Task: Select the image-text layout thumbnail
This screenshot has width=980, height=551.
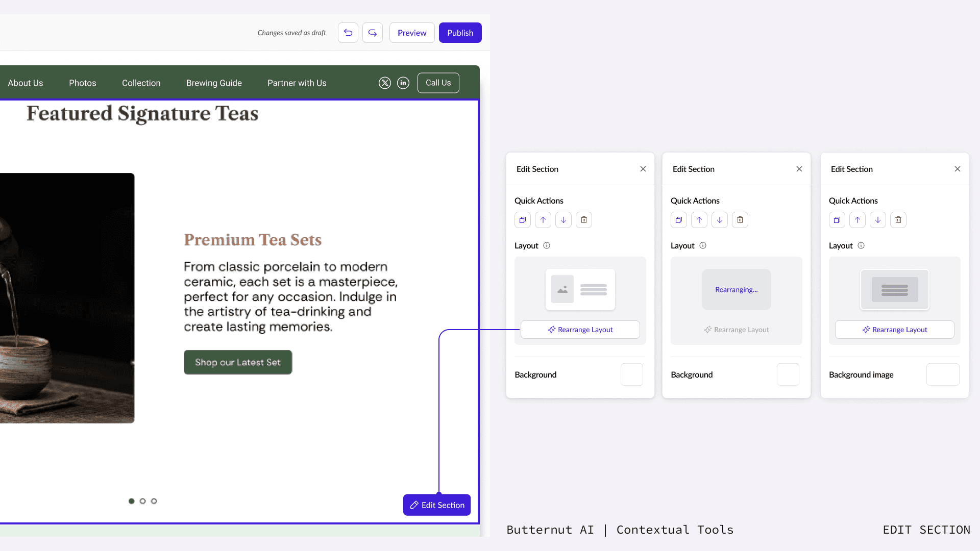Action: pyautogui.click(x=580, y=289)
